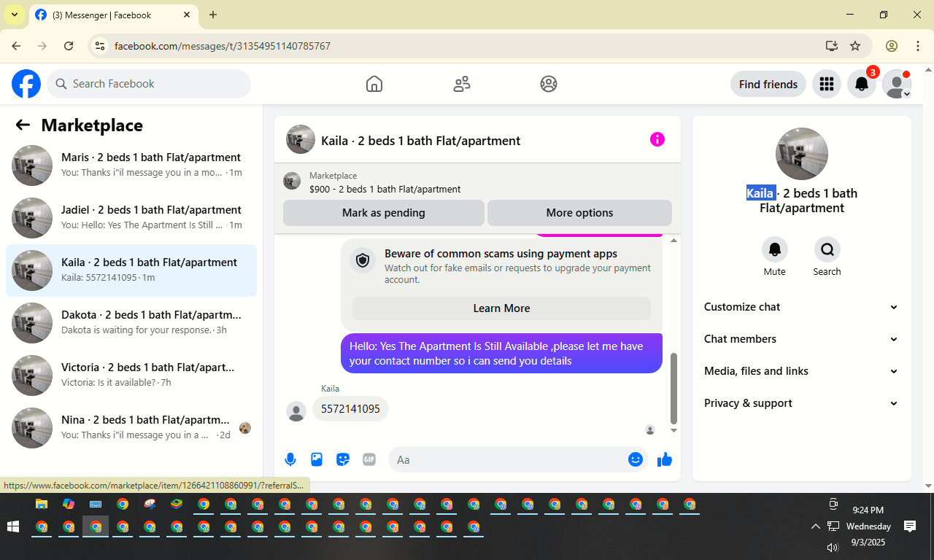Open More options for the listing

coord(579,213)
